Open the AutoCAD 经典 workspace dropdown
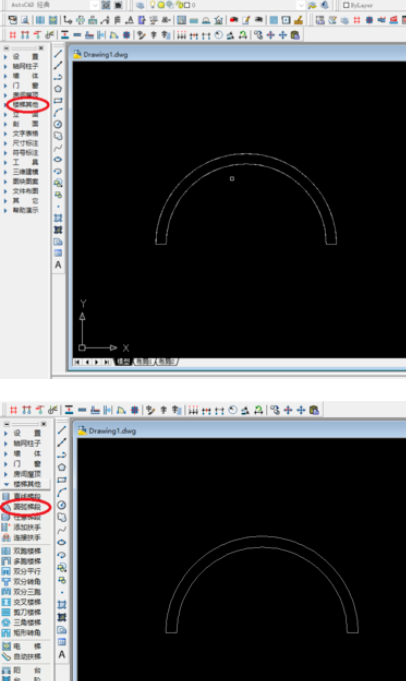Image resolution: width=406 pixels, height=681 pixels. [x=95, y=5]
